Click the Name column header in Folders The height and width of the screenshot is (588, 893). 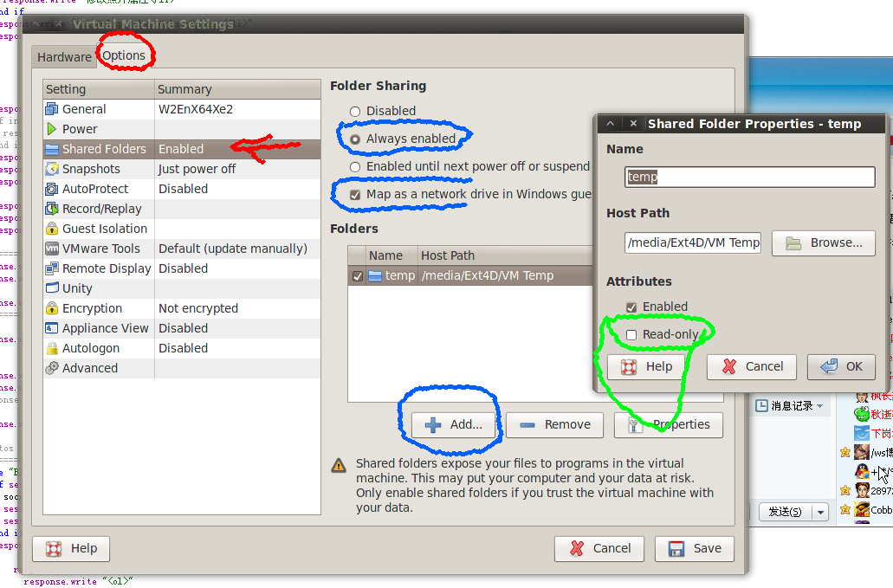coord(391,255)
